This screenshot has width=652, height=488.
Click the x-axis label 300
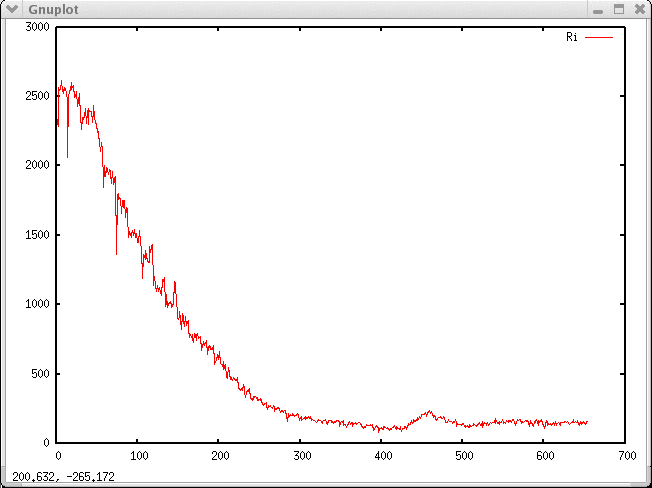pyautogui.click(x=302, y=456)
